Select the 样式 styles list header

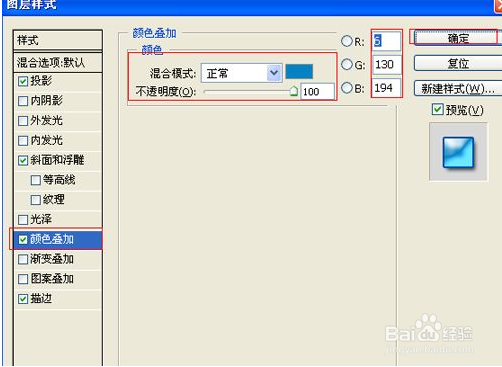click(x=58, y=40)
